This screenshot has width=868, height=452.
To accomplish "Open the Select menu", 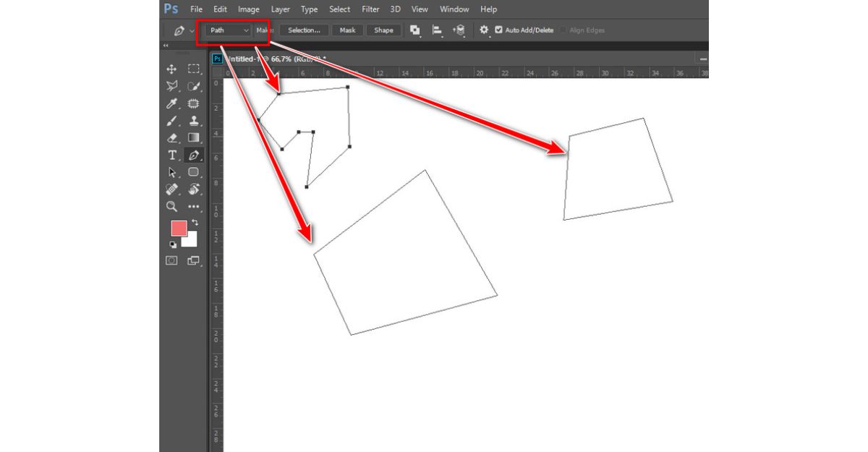I will 339,9.
